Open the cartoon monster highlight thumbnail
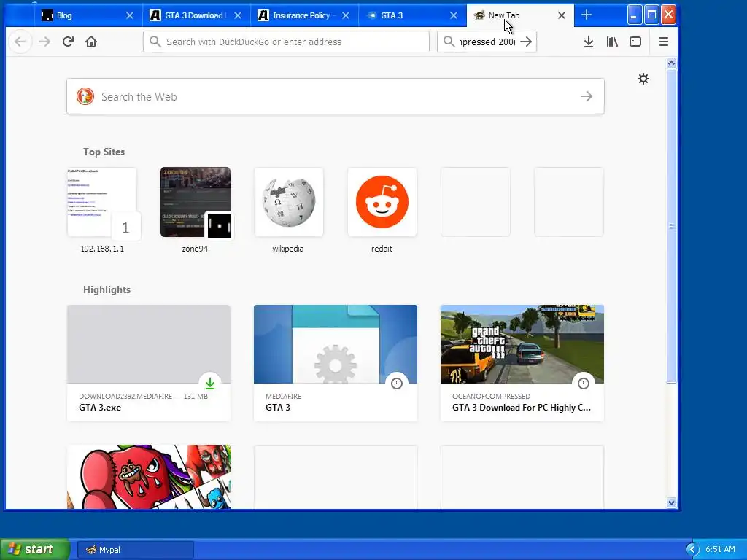 click(149, 477)
